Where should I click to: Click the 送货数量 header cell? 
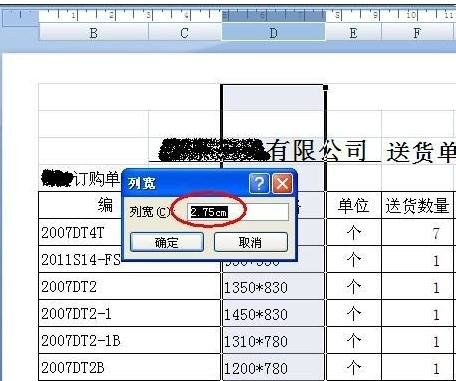click(417, 205)
